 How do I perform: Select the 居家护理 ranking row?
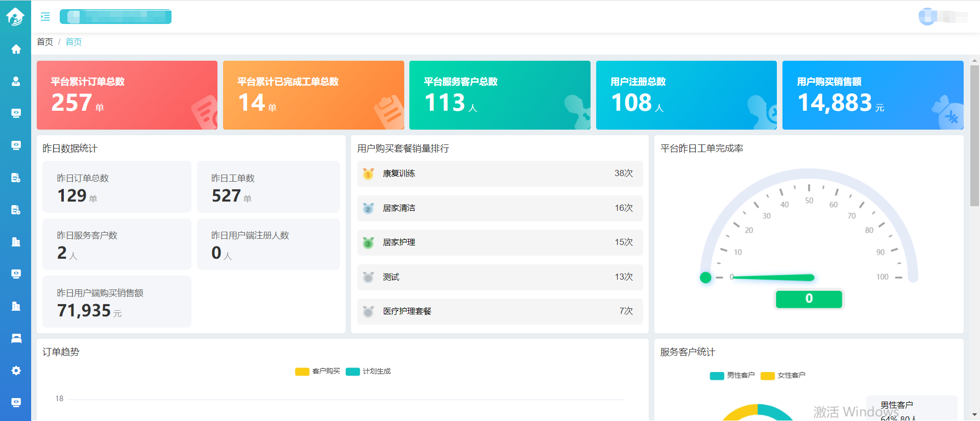click(500, 242)
